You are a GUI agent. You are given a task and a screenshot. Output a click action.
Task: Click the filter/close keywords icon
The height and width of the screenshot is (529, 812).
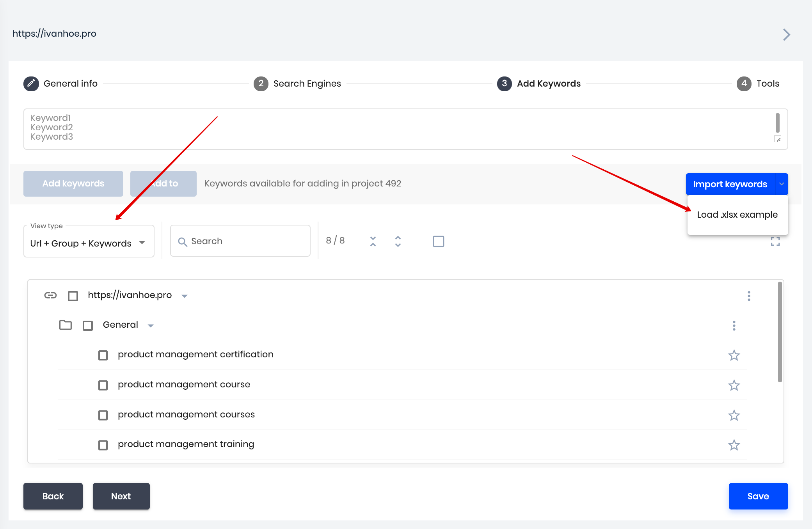(x=372, y=240)
